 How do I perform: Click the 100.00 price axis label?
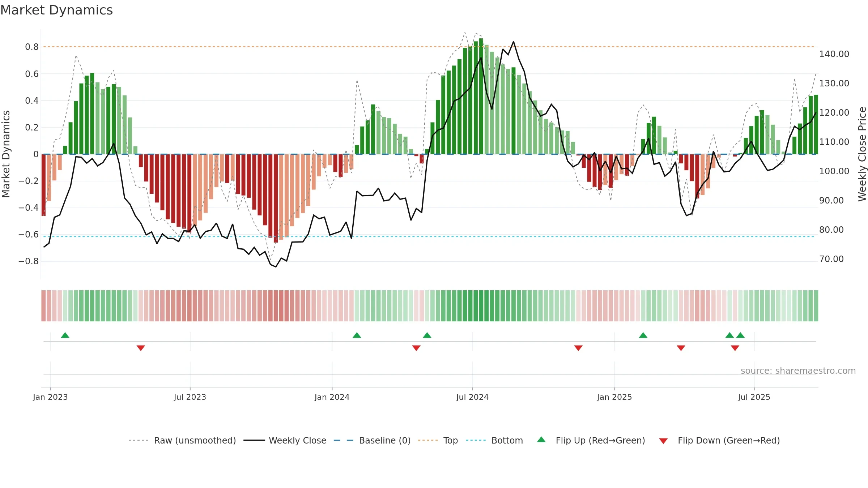click(834, 171)
